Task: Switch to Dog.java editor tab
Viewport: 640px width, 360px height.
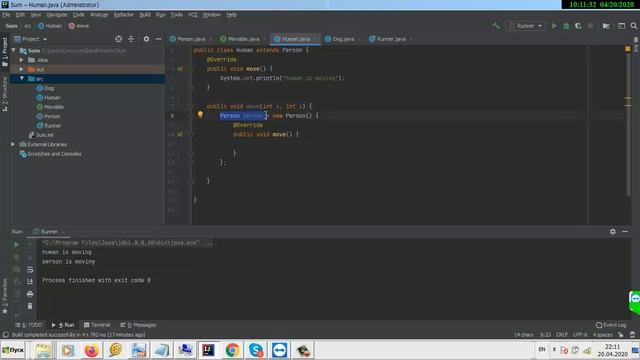Action: pyautogui.click(x=342, y=39)
